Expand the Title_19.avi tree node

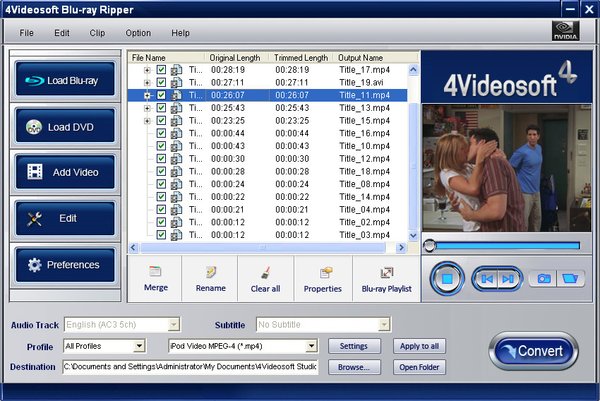tap(147, 83)
